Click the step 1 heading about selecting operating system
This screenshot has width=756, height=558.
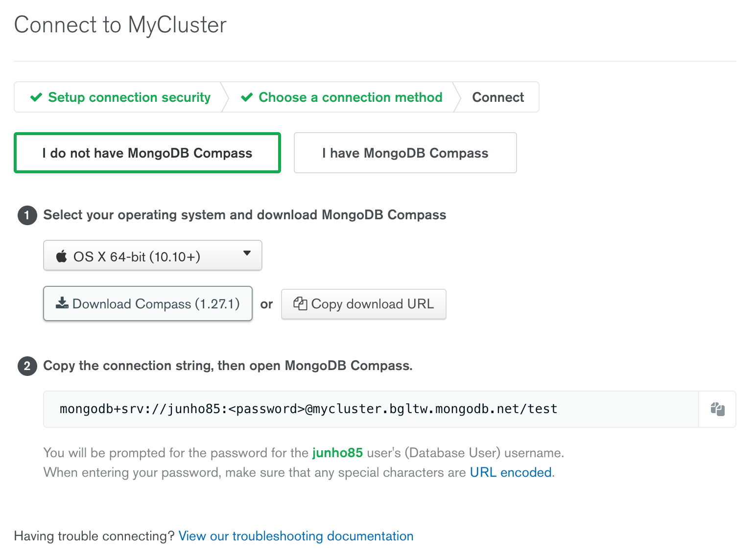pos(245,215)
